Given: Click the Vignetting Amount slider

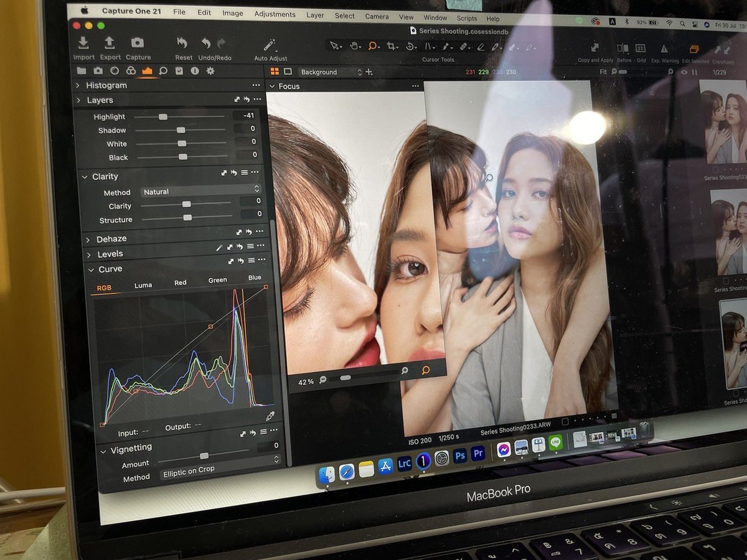Looking at the screenshot, I should pyautogui.click(x=204, y=455).
